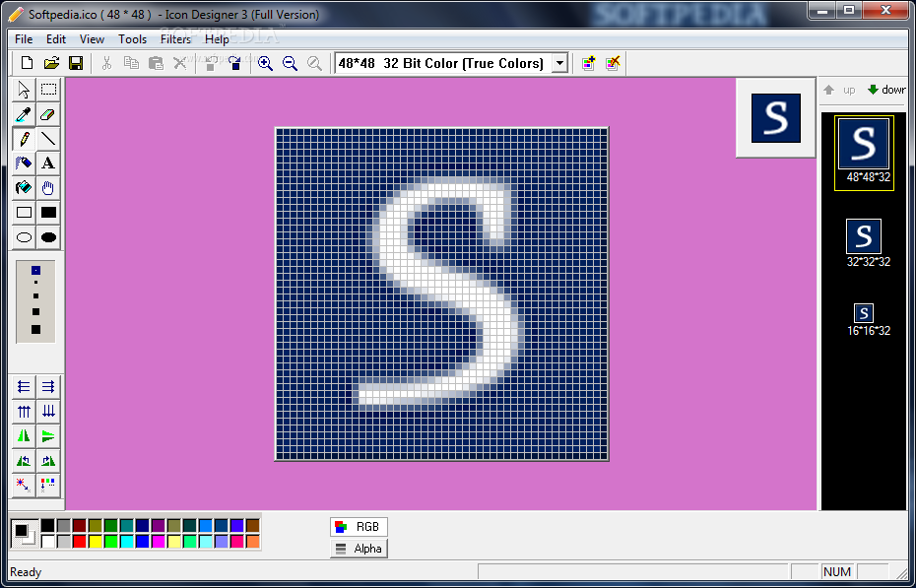Select the outlined ellipse tool
Viewport: 916px width, 588px height.
pyautogui.click(x=24, y=237)
